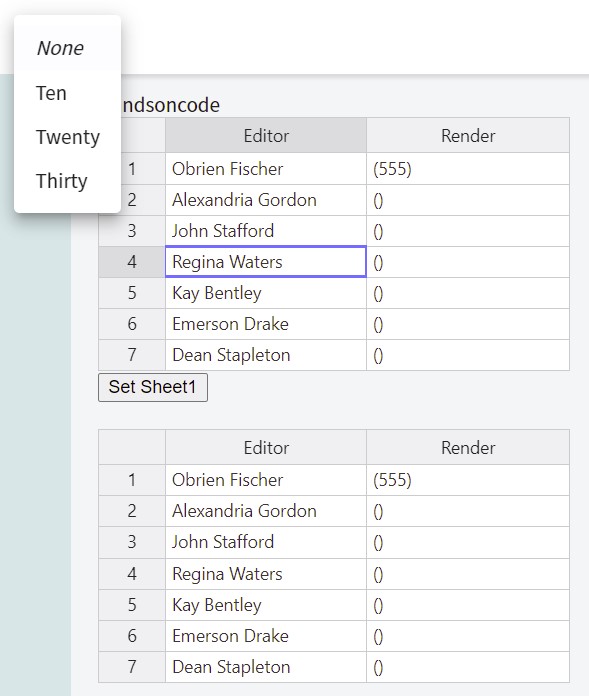Click Dean Stapleton in the bottom table

(x=266, y=667)
